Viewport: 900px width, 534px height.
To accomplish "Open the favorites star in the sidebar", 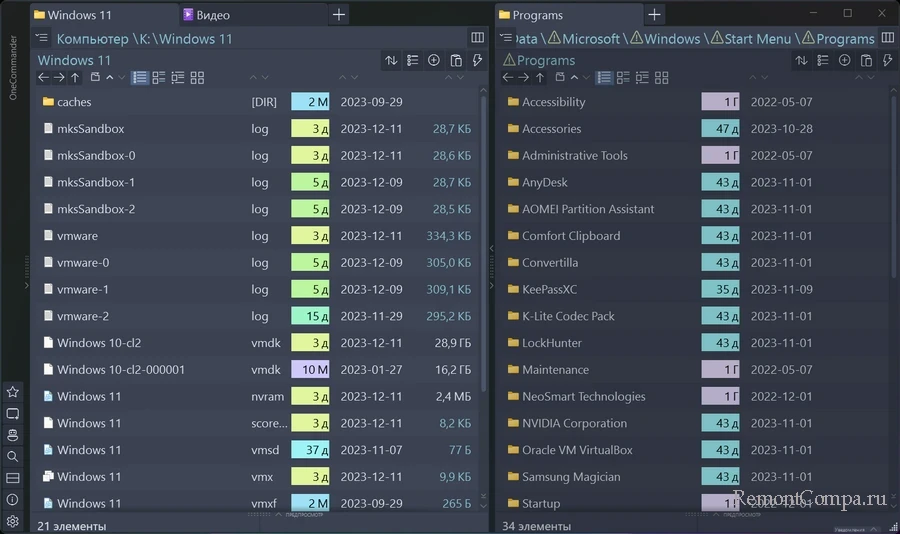I will pos(13,392).
